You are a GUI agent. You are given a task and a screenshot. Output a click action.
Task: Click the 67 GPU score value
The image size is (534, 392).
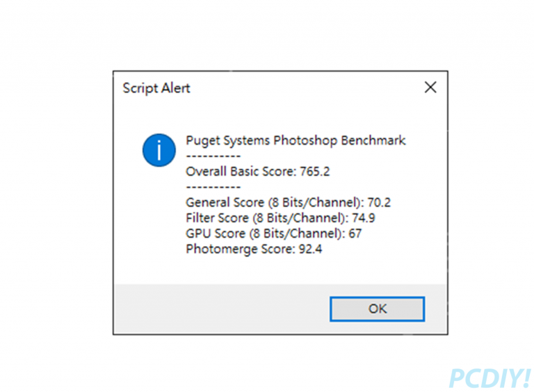[x=355, y=234]
